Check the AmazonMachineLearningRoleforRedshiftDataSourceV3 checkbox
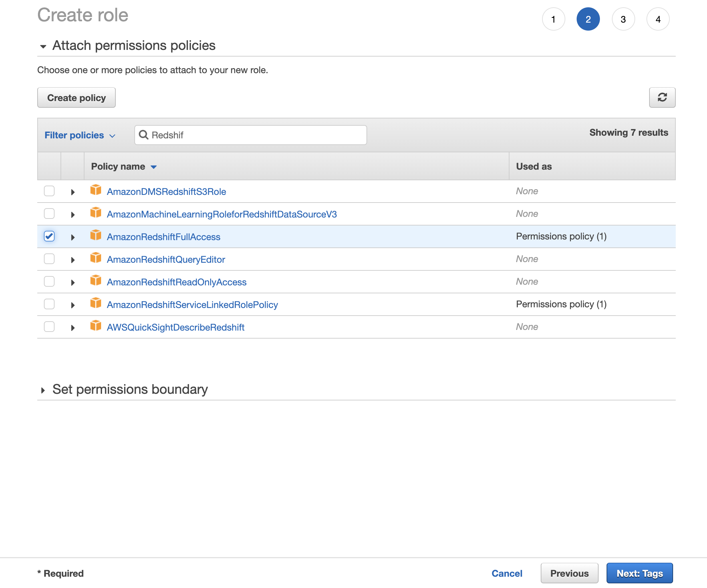Screen dimensions: 707x588 [x=49, y=214]
